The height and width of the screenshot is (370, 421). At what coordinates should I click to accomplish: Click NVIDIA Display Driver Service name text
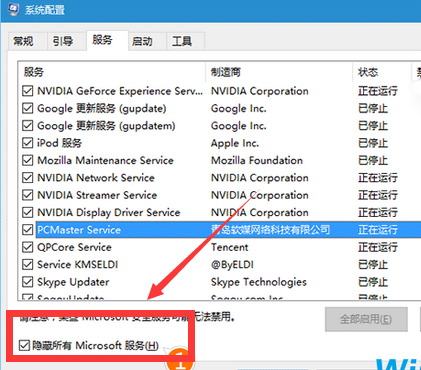click(109, 213)
